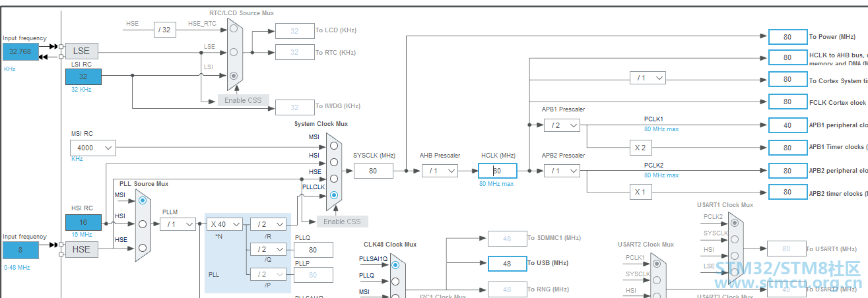Screen dimensions: 868x298
Task: Click PLLP 80 output box
Action: pyautogui.click(x=314, y=275)
